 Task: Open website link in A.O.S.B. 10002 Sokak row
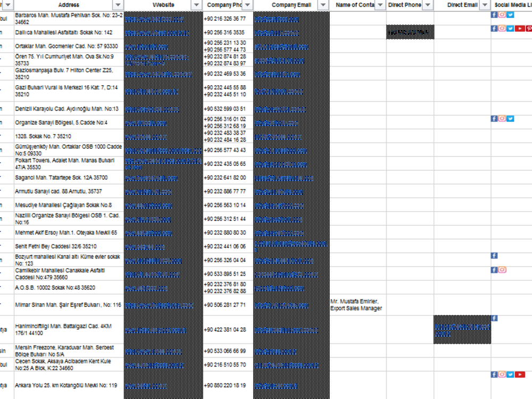146,288
